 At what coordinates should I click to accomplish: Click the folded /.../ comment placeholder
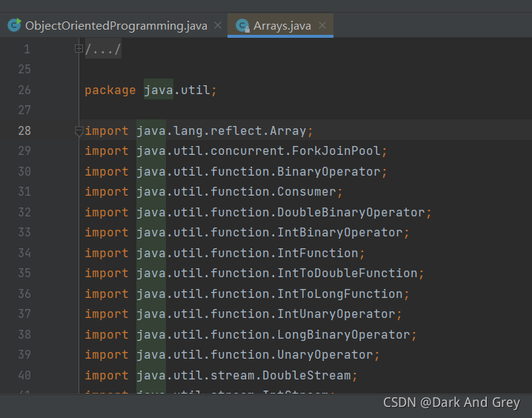[x=103, y=50]
